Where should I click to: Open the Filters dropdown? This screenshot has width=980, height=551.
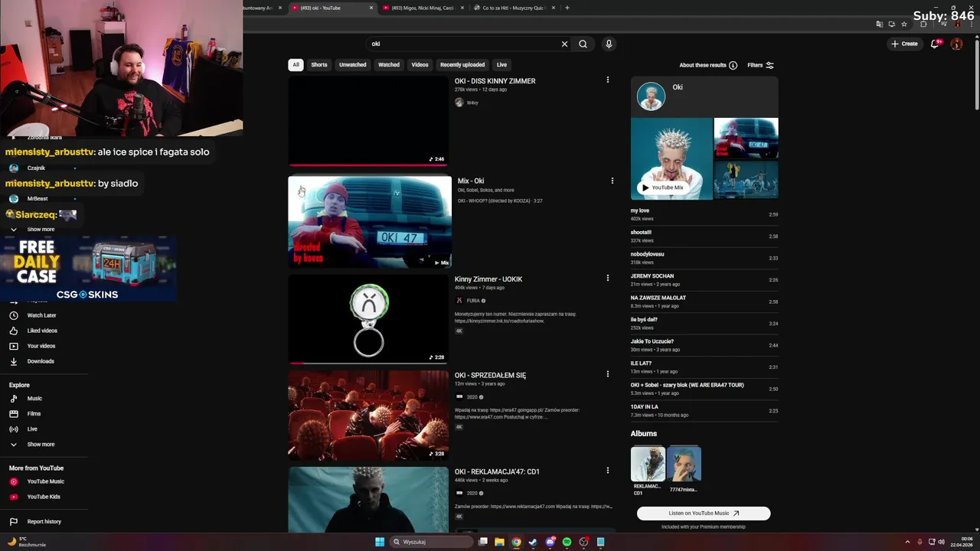(760, 65)
